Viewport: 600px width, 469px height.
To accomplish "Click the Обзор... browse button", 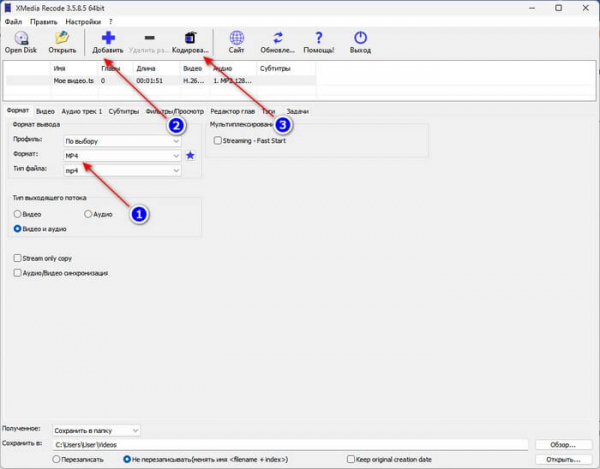I will point(563,445).
